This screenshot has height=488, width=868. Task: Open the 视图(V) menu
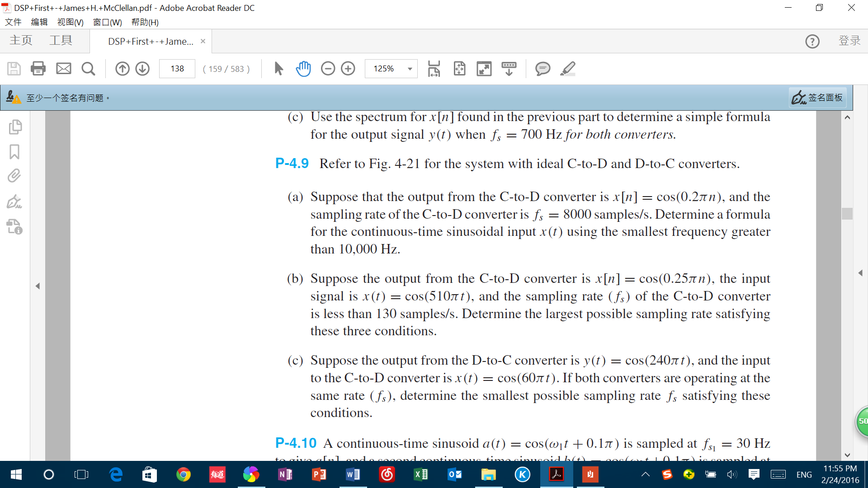pyautogui.click(x=70, y=22)
